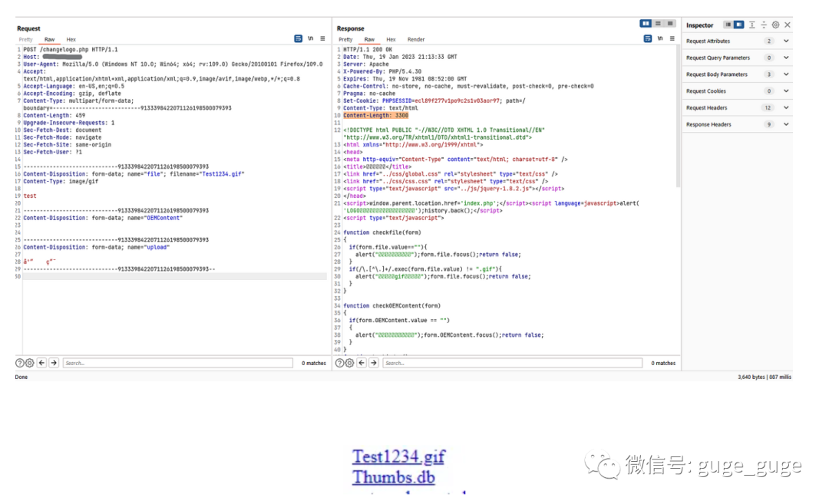This screenshot has height=504, width=829.
Task: Go to next match in Request search
Action: click(x=54, y=363)
